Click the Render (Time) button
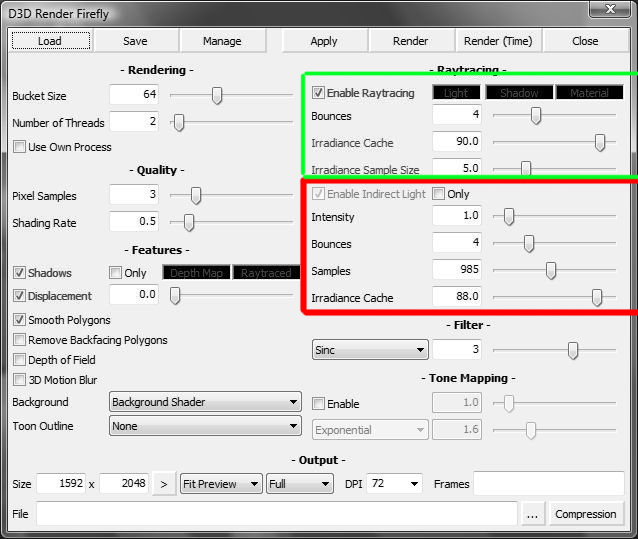 [x=498, y=41]
